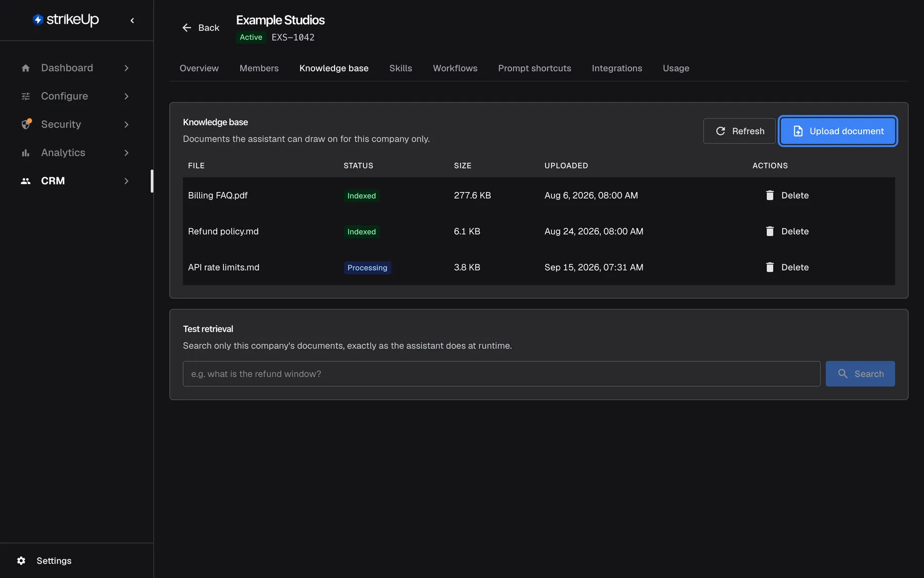924x578 pixels.
Task: View the Usage tab
Action: click(x=676, y=68)
